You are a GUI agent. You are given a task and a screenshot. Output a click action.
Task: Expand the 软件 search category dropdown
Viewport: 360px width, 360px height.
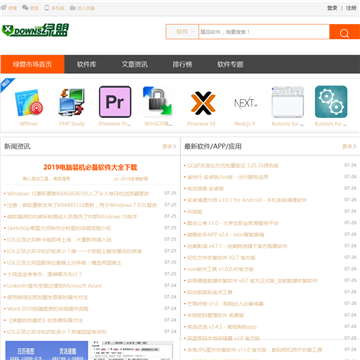[182, 32]
